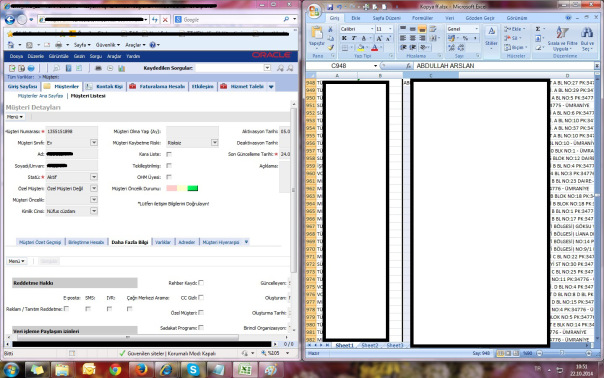Click the AutoSum sigma icon
This screenshot has width=604, height=378.
click(x=538, y=29)
